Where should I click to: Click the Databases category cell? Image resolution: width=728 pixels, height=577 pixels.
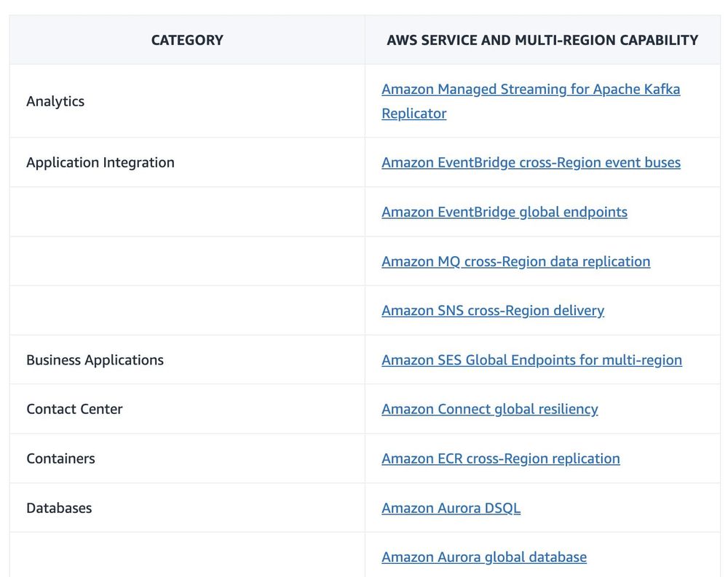coord(59,508)
